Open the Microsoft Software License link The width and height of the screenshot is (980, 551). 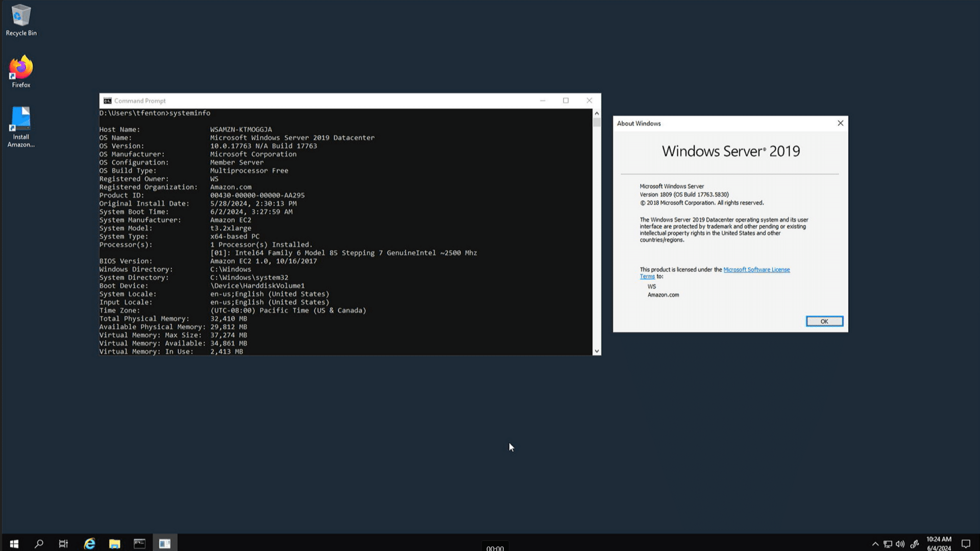[756, 270]
